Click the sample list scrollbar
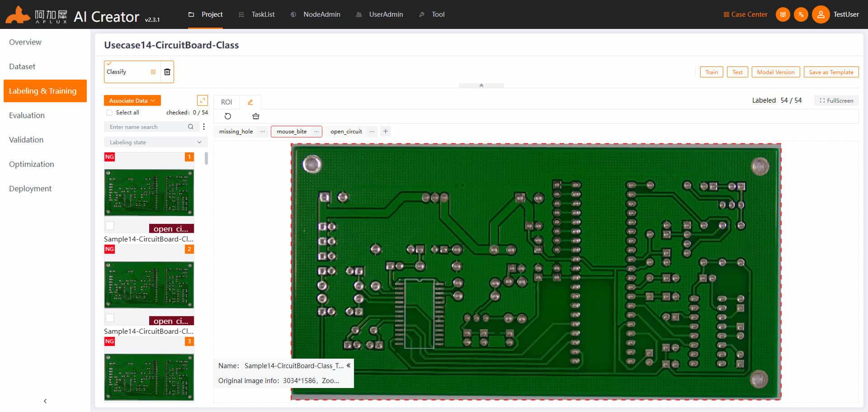 (x=206, y=158)
